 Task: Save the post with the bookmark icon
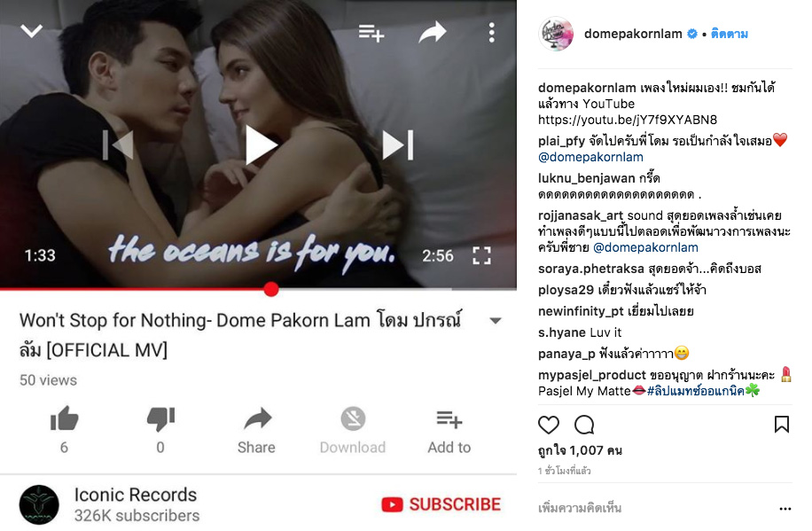[782, 425]
